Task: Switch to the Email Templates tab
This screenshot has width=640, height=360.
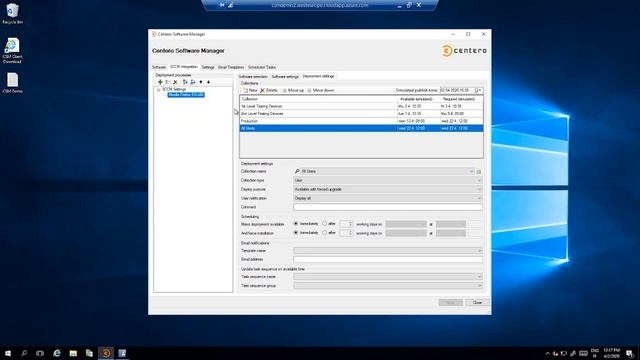Action: coord(231,67)
